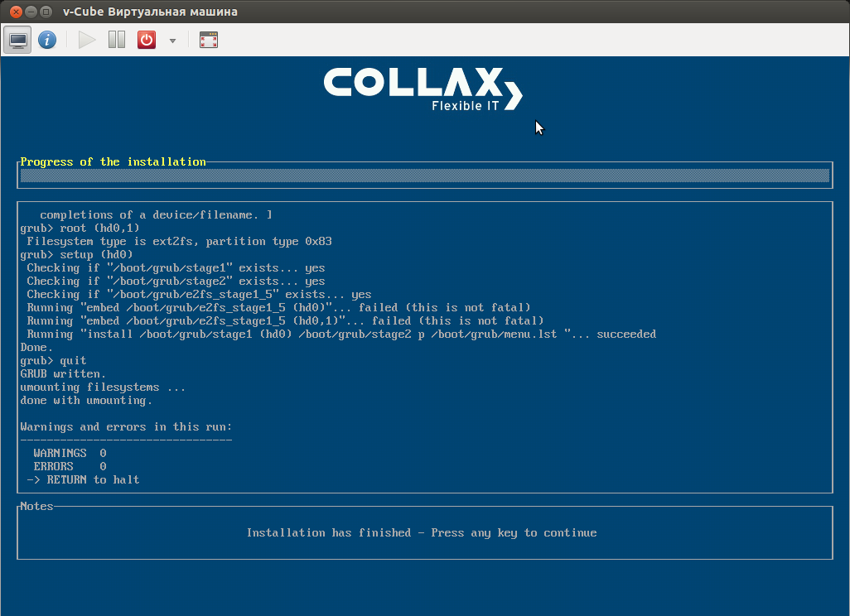Click the "Installation has finished" notice
The image size is (850, 616).
click(x=423, y=532)
